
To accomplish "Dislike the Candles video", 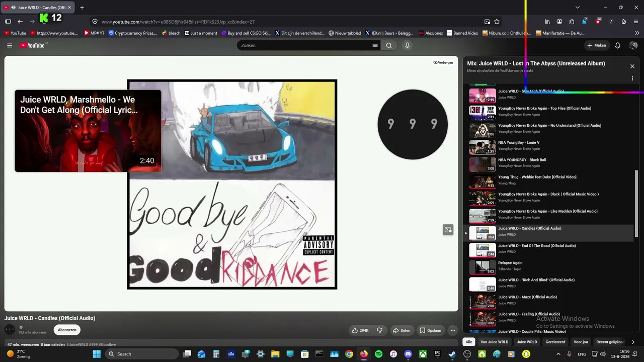I will tap(380, 330).
